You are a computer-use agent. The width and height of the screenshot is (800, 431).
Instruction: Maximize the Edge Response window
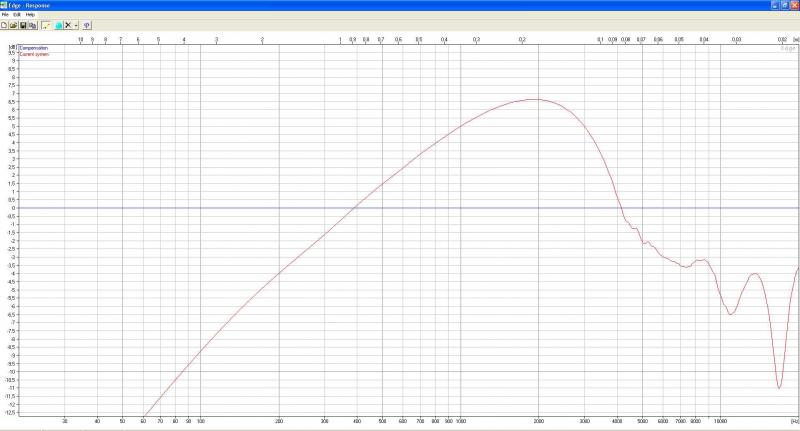click(783, 5)
